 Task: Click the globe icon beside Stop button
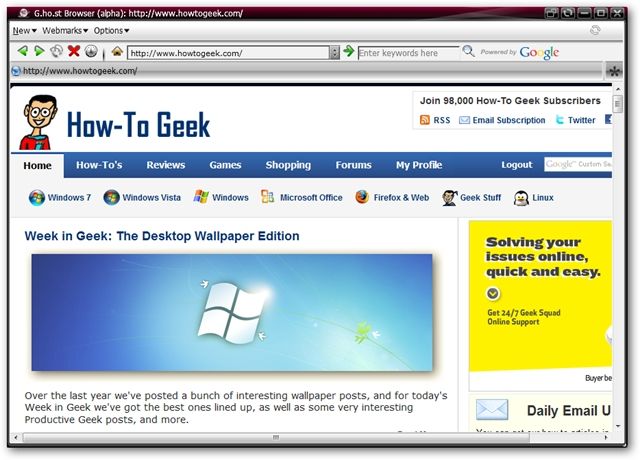(x=91, y=51)
